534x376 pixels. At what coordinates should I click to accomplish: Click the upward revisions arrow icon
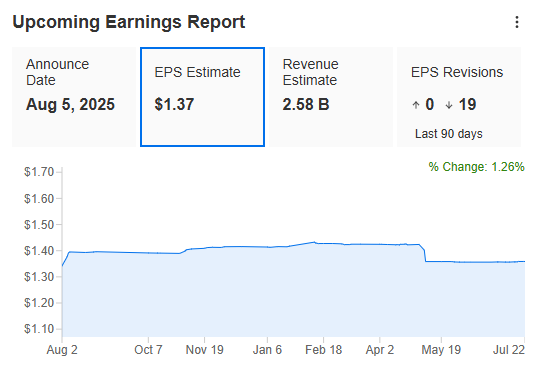coord(415,105)
